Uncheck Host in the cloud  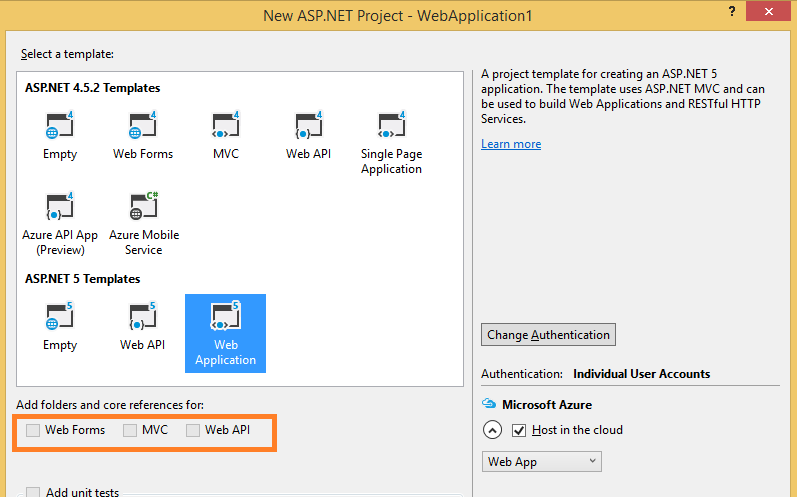tap(518, 430)
